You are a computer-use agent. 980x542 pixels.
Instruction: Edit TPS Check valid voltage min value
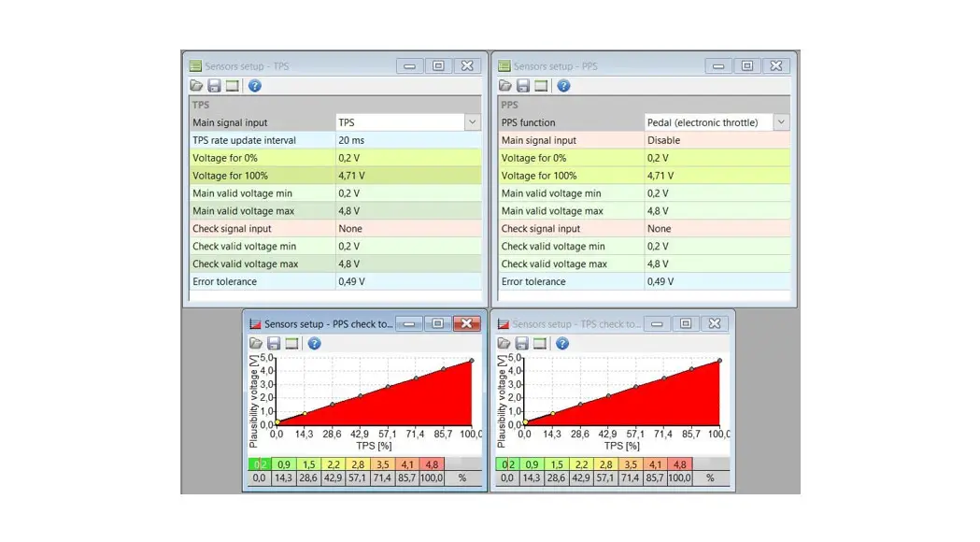[x=409, y=247]
